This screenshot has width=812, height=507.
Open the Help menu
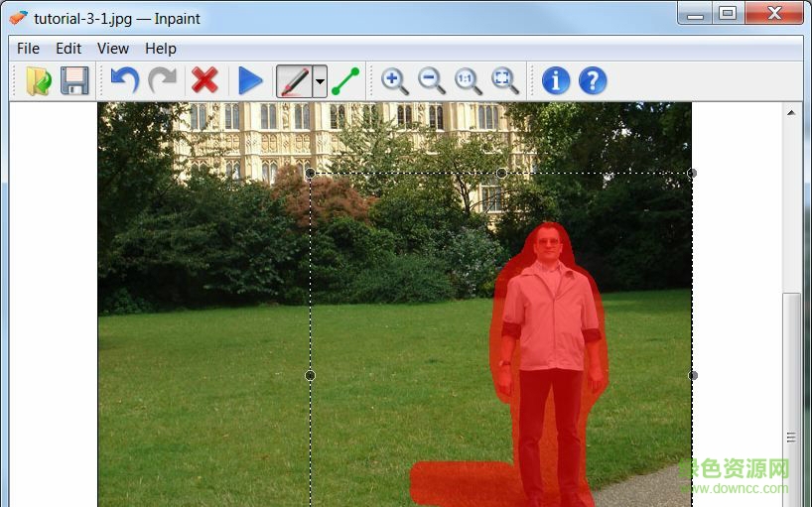[x=161, y=49]
